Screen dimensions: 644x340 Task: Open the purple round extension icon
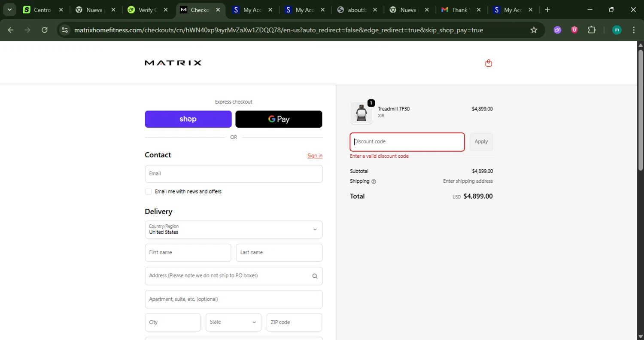[x=557, y=30]
